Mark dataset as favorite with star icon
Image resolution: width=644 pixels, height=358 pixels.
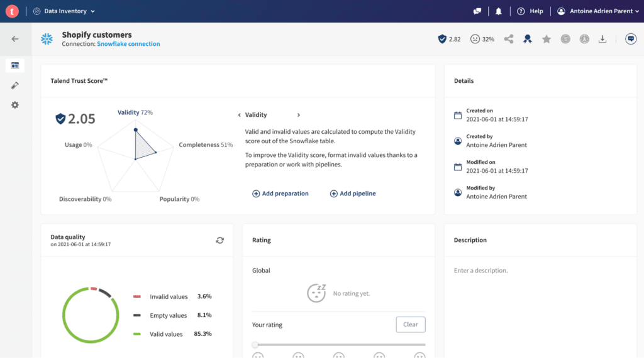click(547, 39)
